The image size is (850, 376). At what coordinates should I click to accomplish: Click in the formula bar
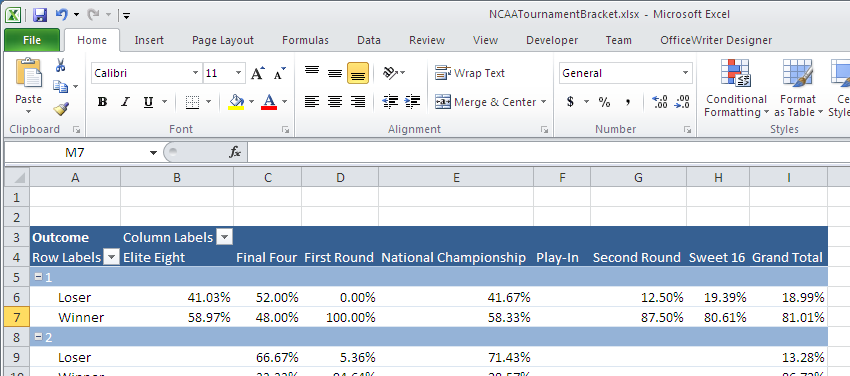[549, 153]
